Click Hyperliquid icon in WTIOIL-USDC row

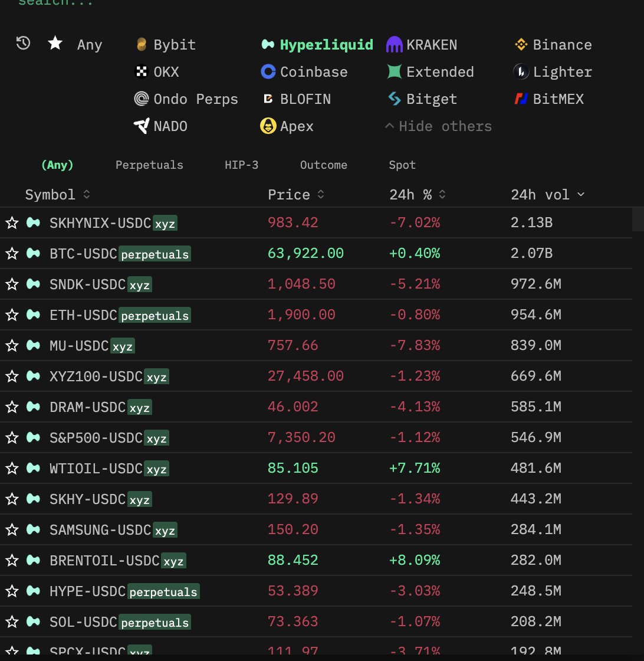(33, 469)
